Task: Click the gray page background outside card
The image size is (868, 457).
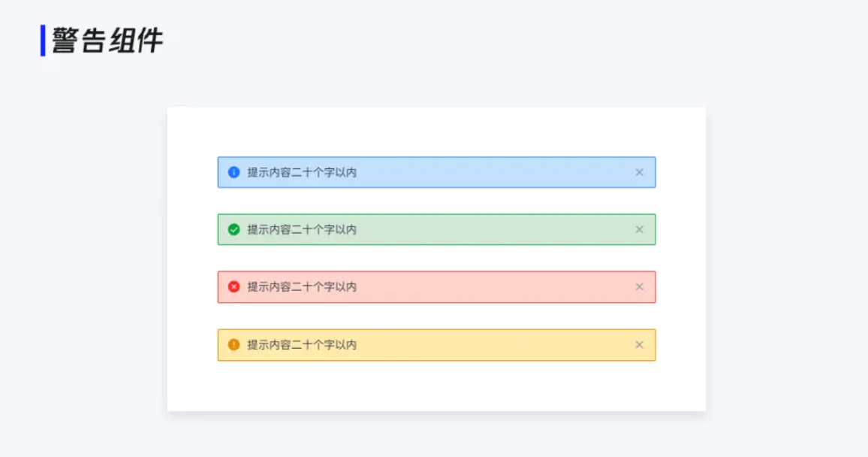Action: click(786, 250)
